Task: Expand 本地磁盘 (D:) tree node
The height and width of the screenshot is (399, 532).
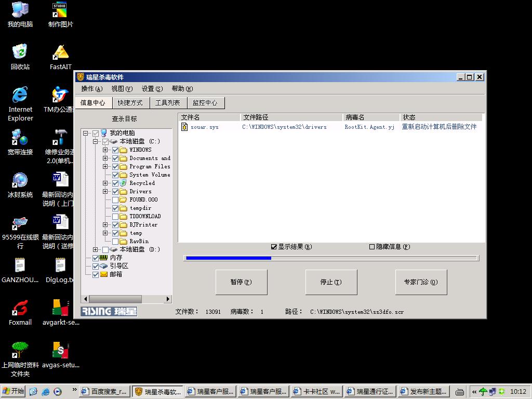Action: pyautogui.click(x=96, y=250)
